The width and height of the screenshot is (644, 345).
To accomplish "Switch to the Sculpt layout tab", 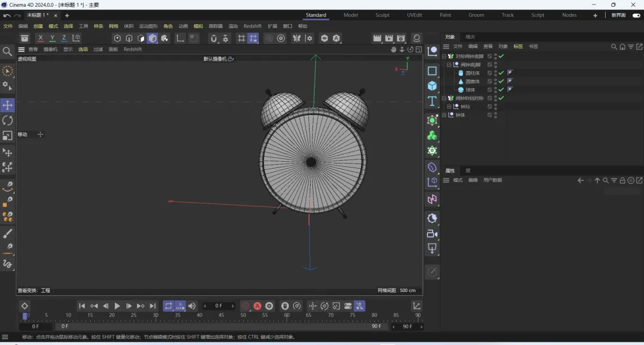I will 382,15.
